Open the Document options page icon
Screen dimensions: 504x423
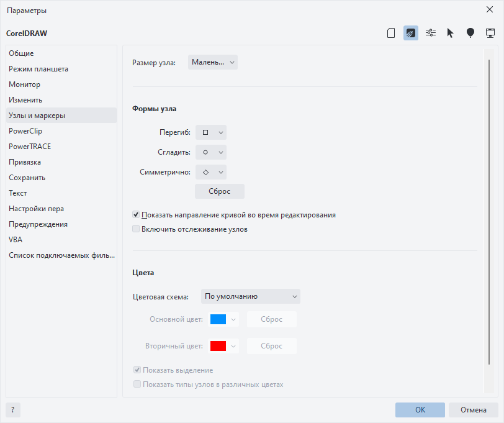391,33
